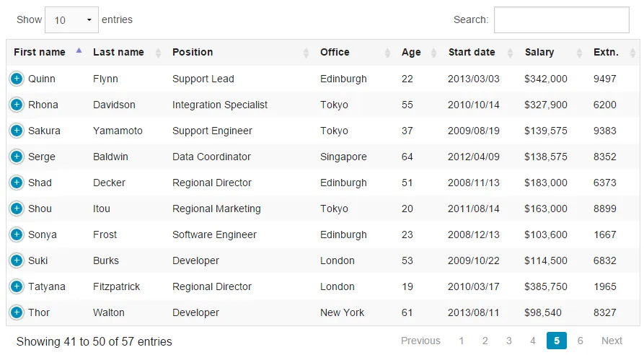Click the Previous page link
The width and height of the screenshot is (644, 355).
[x=420, y=341]
